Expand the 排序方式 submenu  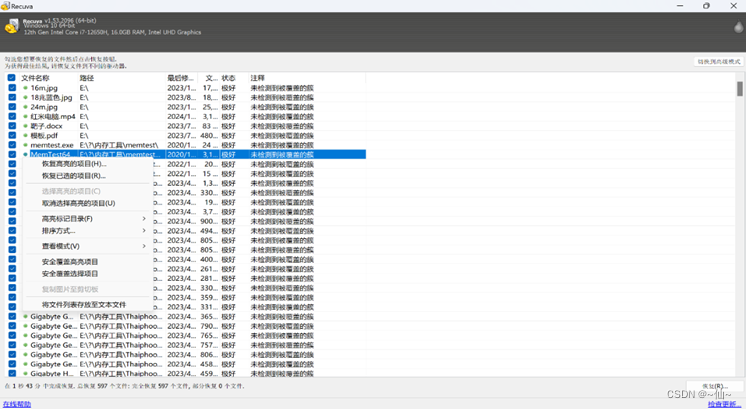coord(88,231)
